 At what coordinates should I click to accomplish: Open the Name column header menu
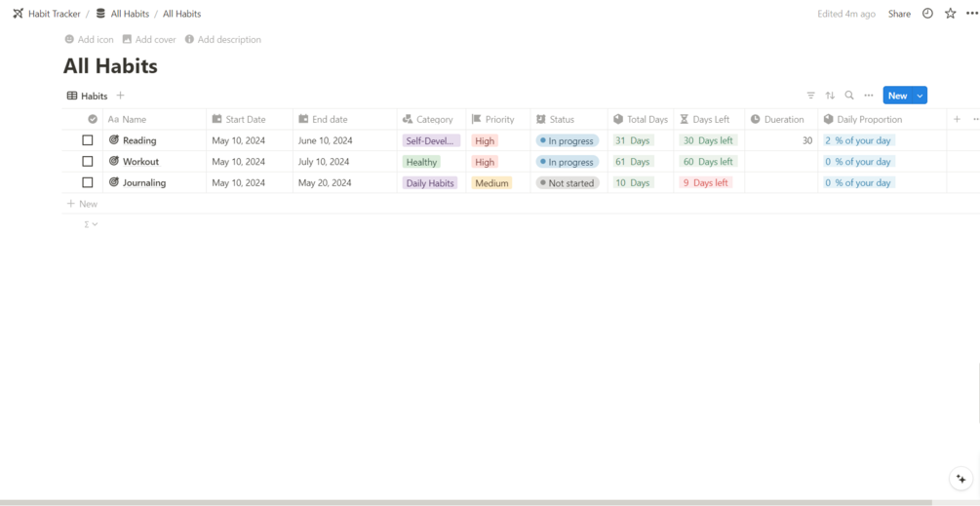(154, 119)
